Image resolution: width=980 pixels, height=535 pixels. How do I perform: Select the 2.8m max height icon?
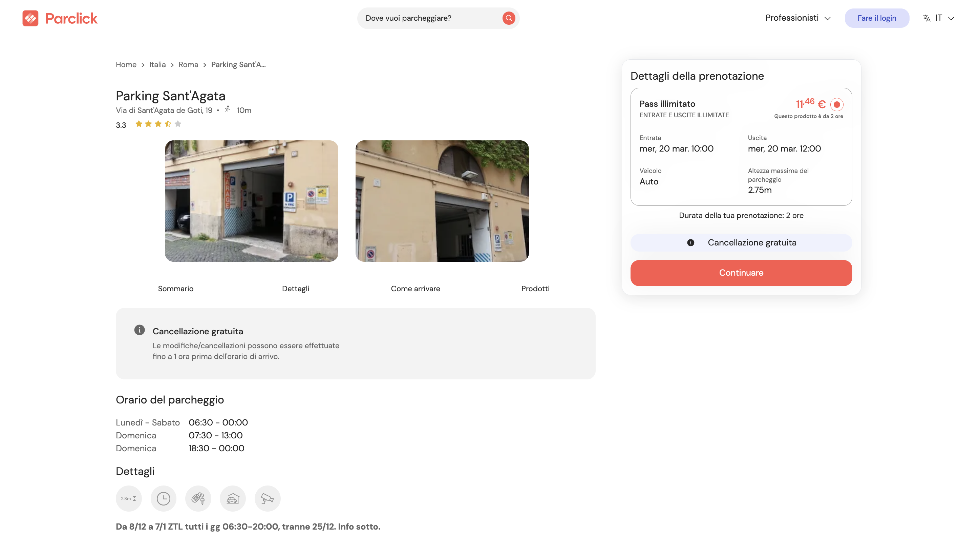[x=129, y=498]
